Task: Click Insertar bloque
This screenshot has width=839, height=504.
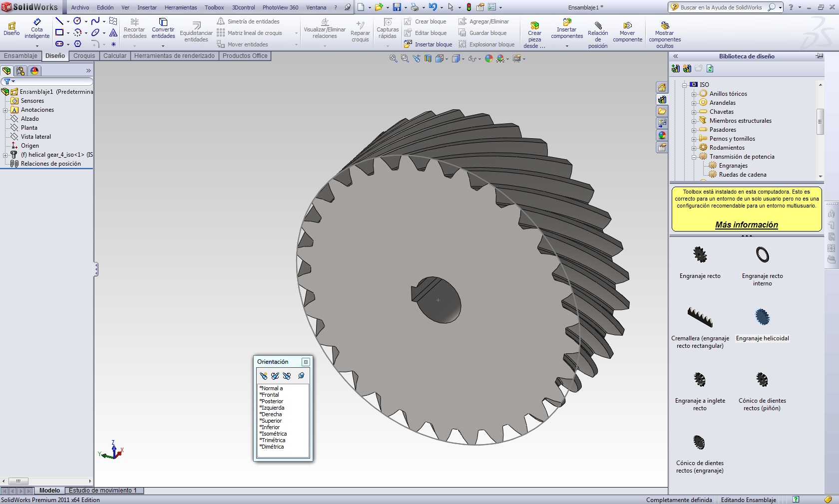Action: (428, 44)
